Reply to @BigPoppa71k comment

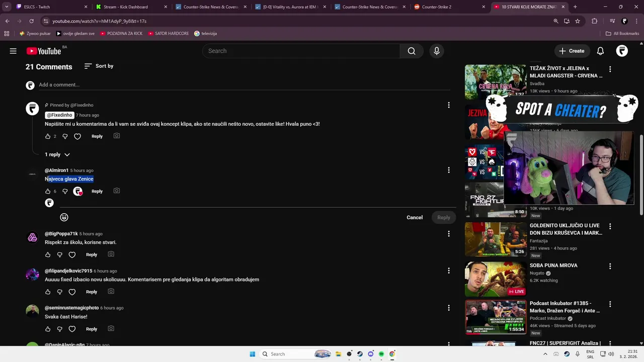pos(92,255)
